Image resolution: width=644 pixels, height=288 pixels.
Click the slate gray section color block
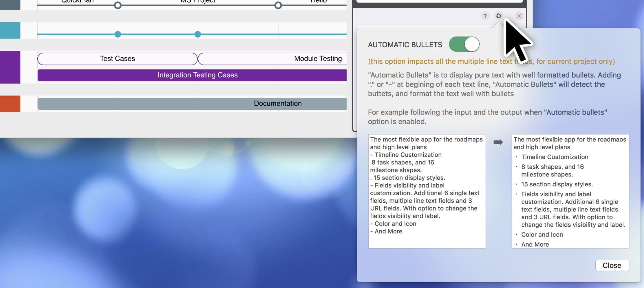click(x=10, y=5)
